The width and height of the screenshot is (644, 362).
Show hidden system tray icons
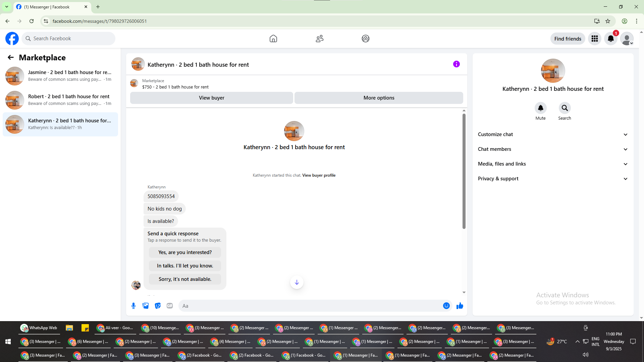tap(577, 342)
